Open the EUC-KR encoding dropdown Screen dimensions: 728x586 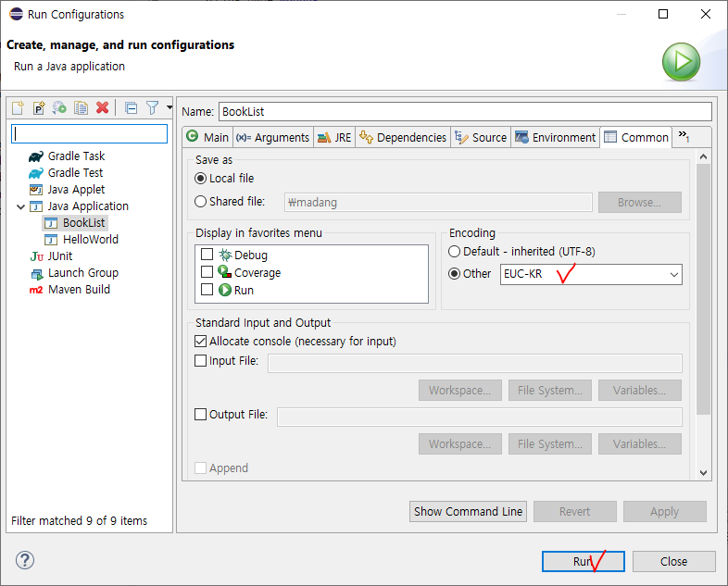(673, 274)
